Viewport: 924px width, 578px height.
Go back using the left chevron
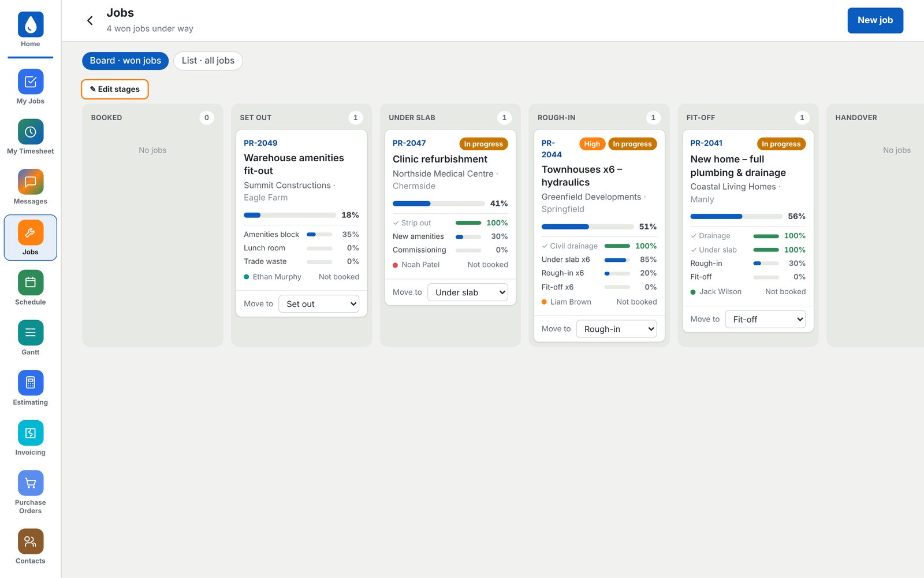point(90,21)
